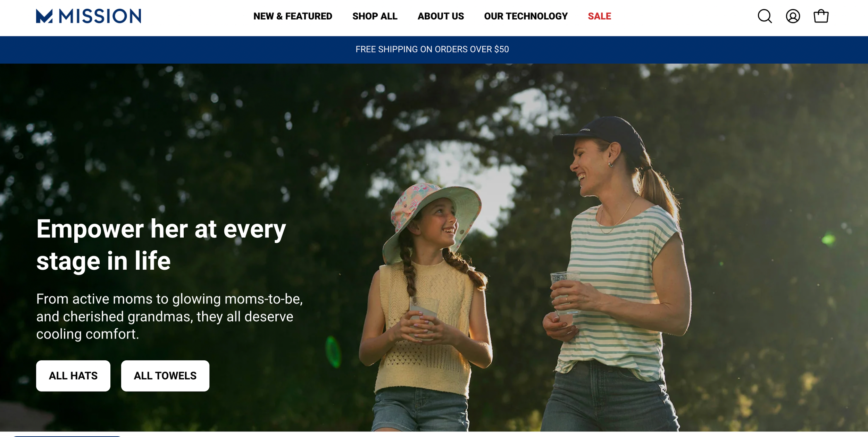This screenshot has height=437, width=868.
Task: Click the Mission M logo mark
Action: [44, 16]
